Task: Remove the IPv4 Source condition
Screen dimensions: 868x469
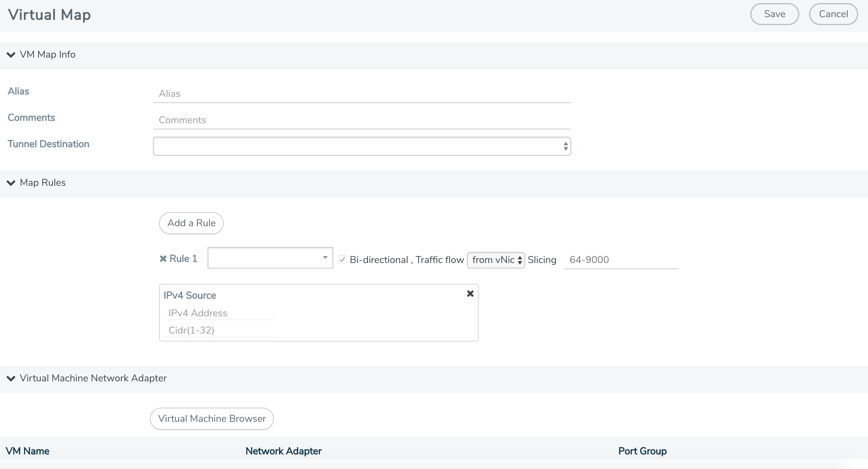Action: pyautogui.click(x=470, y=293)
